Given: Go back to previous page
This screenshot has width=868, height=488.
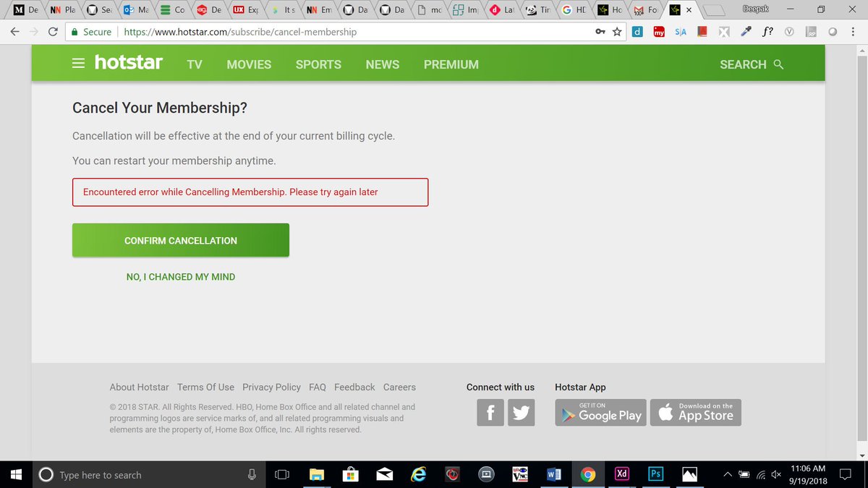Looking at the screenshot, I should click(x=15, y=32).
